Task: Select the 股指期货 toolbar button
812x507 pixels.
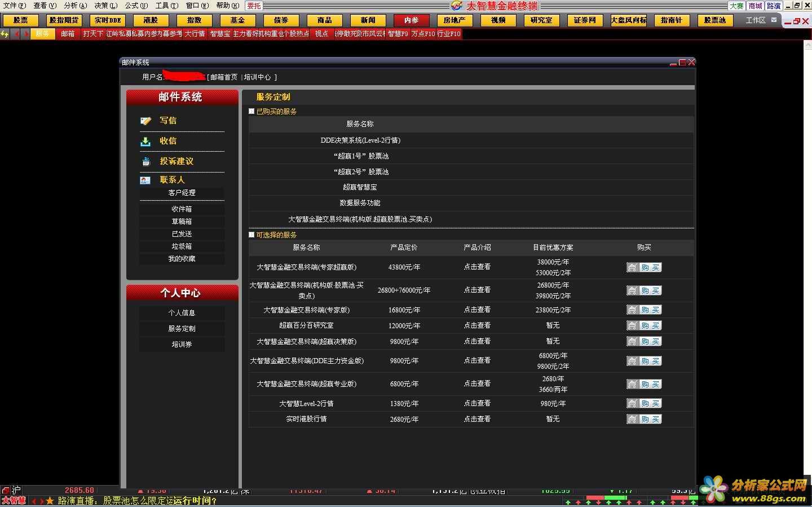Action: coord(64,20)
